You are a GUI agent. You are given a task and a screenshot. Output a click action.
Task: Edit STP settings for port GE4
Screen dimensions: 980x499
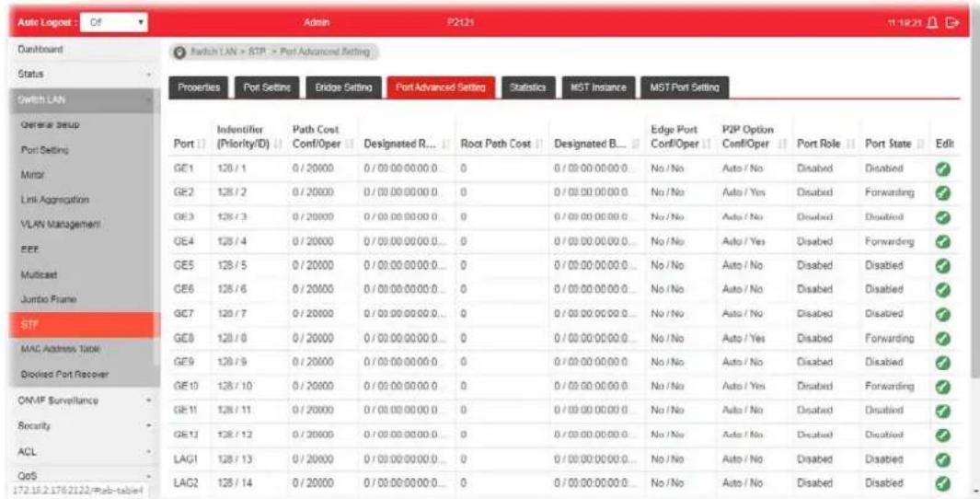click(942, 242)
